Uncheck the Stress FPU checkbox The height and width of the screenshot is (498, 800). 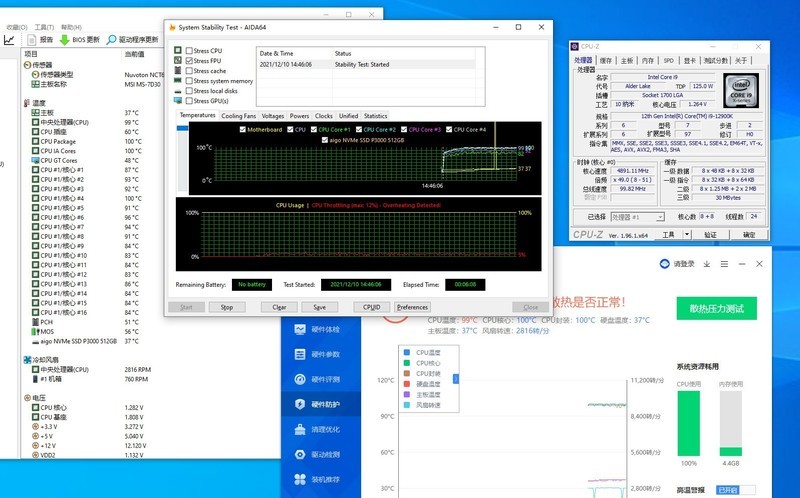tap(189, 61)
